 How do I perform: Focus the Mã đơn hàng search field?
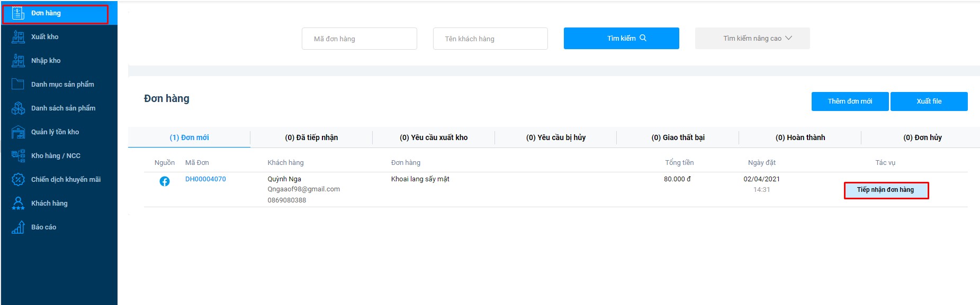(359, 39)
